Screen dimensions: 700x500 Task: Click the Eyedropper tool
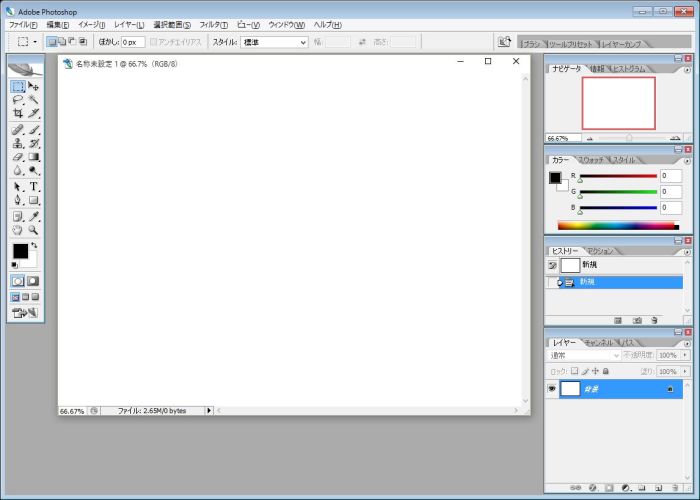(x=33, y=215)
